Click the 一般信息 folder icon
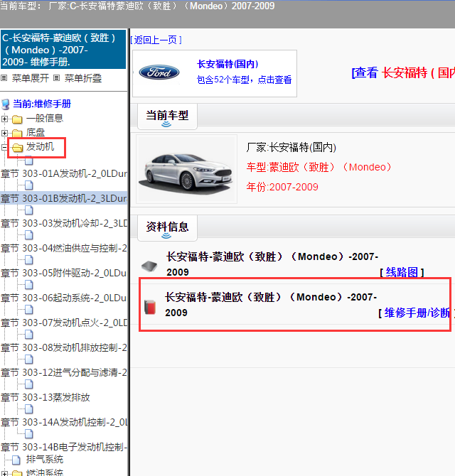The width and height of the screenshot is (455, 476). (17, 119)
